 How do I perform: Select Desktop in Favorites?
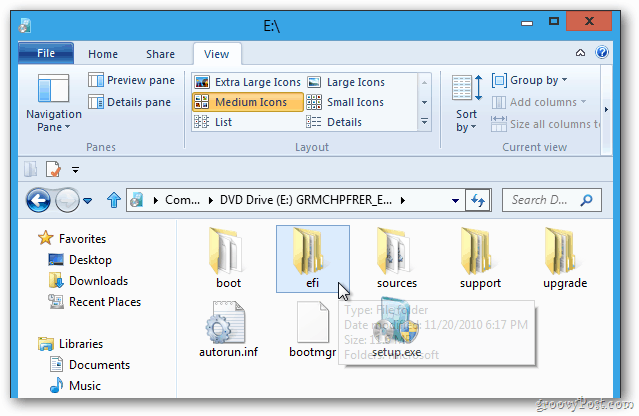80,260
